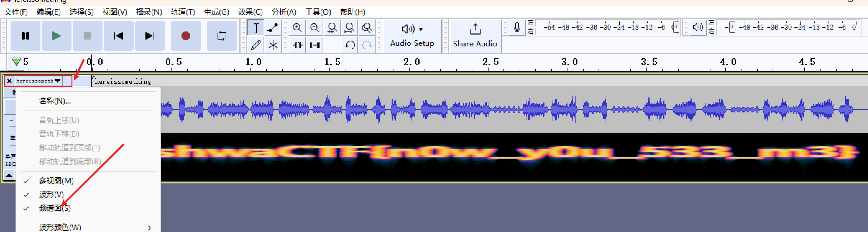Select the Envelope tool
Viewport: 868px width, 232px height.
pos(273,28)
